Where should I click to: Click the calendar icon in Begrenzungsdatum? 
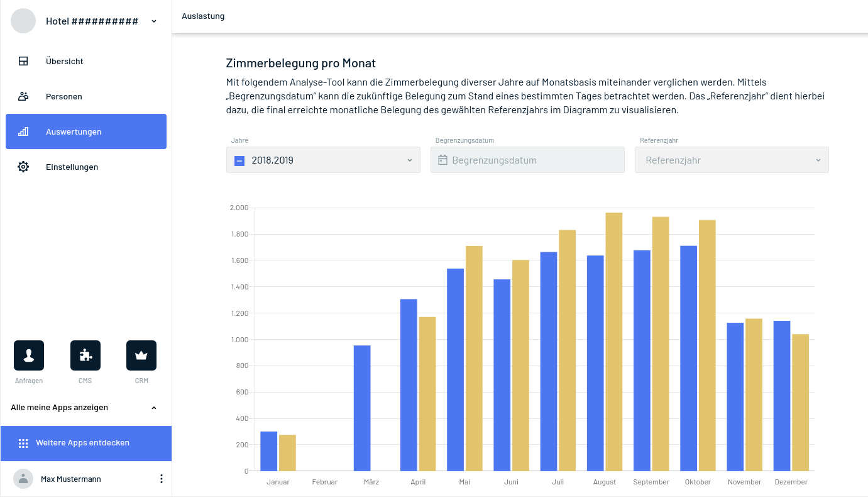[442, 160]
